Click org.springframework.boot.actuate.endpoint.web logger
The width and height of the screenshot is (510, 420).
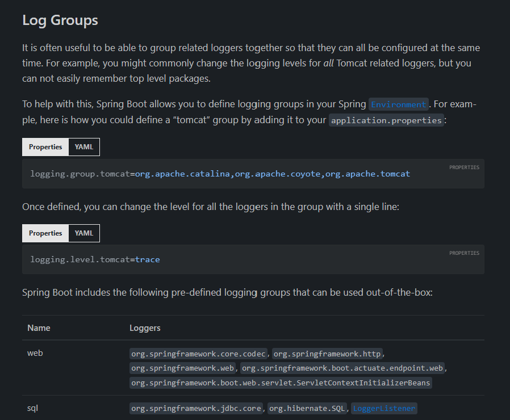click(x=342, y=368)
